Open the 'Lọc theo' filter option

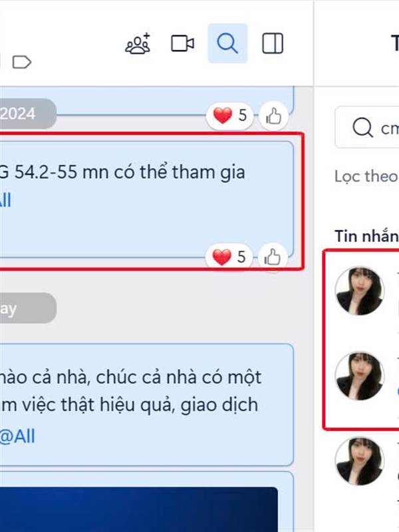click(x=366, y=176)
